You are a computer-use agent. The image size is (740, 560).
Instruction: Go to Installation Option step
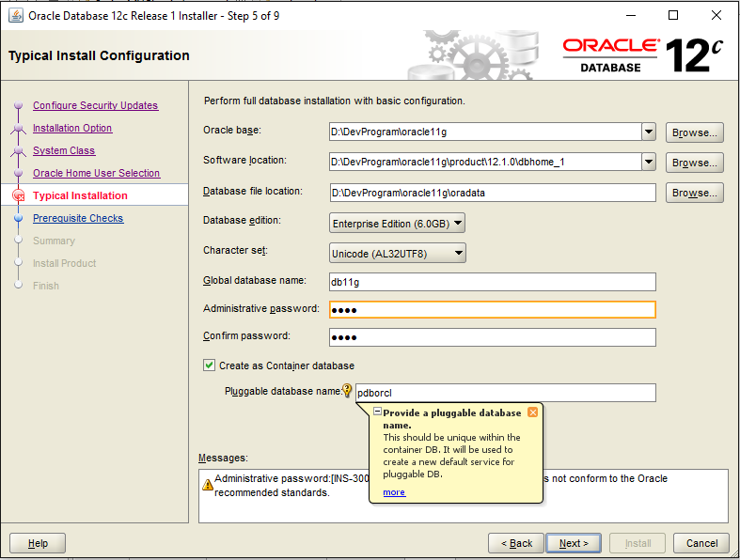tap(72, 128)
